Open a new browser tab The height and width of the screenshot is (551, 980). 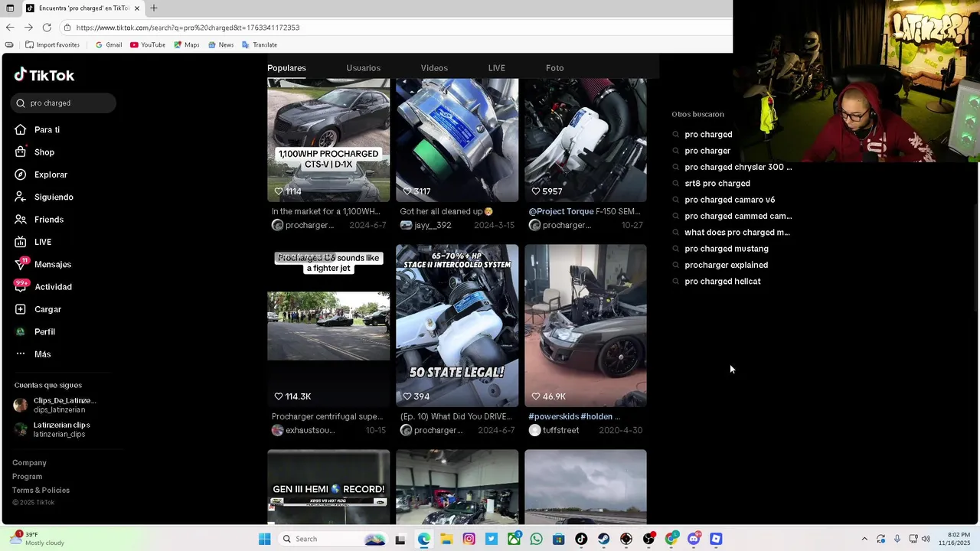pos(154,8)
